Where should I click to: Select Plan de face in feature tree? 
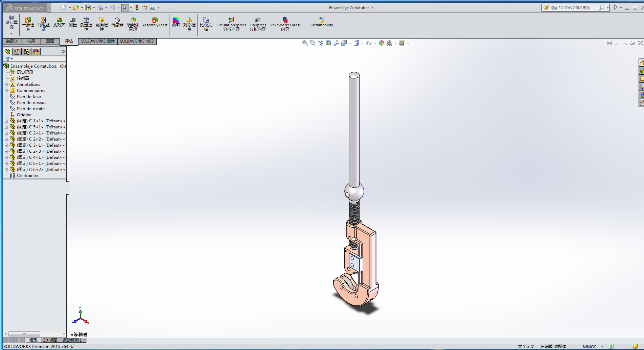tap(29, 97)
